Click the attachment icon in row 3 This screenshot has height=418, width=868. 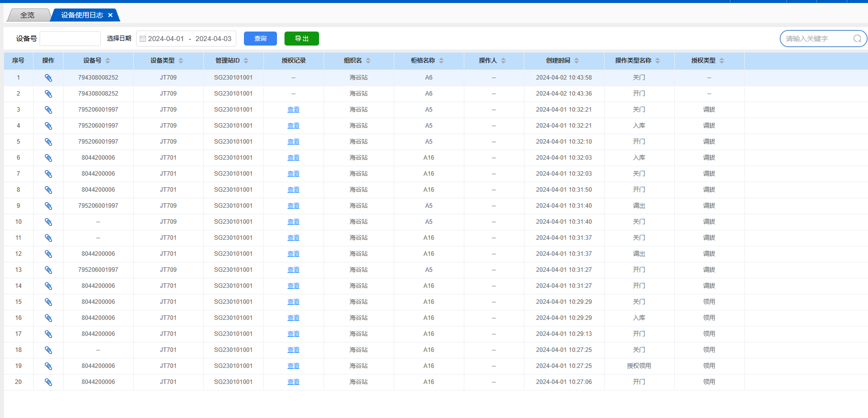click(x=48, y=110)
